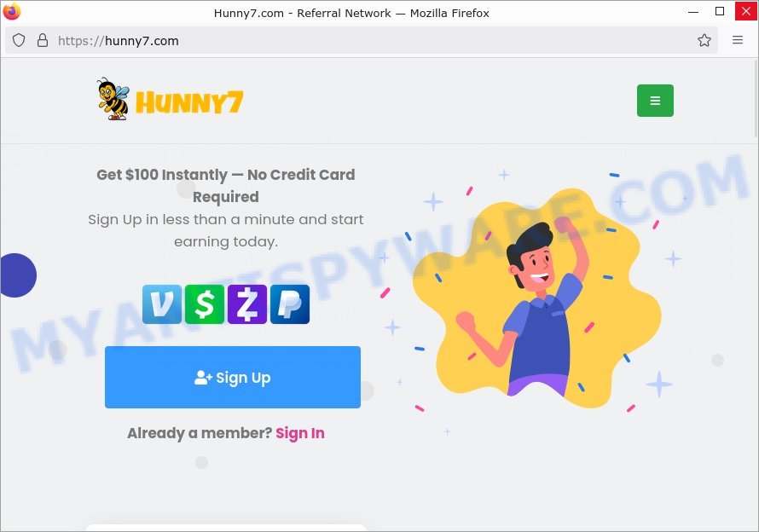
Task: View site security padlock information
Action: [x=43, y=41]
